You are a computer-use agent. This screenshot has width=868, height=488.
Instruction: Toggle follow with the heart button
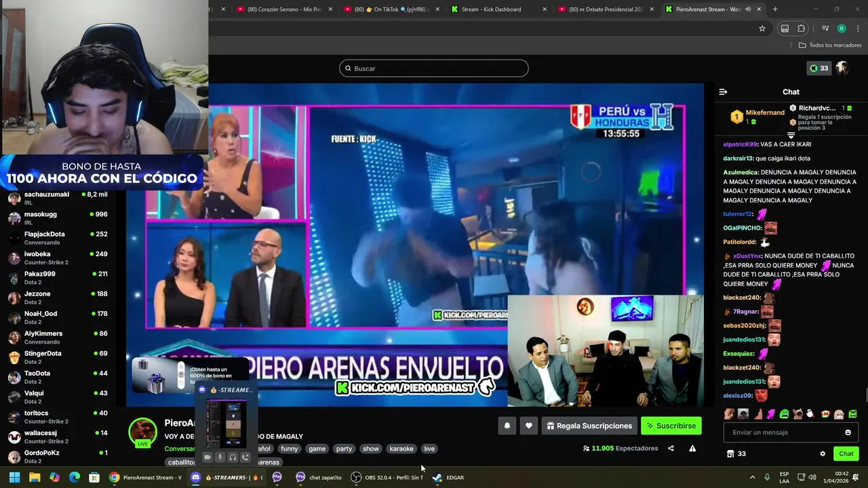pos(529,426)
